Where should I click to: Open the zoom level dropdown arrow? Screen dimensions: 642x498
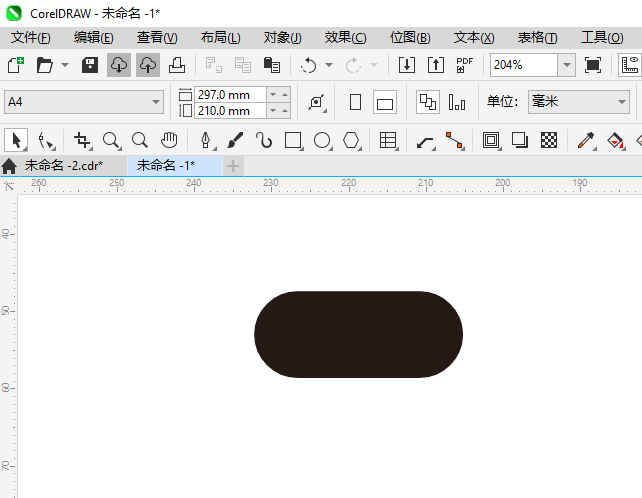[567, 65]
